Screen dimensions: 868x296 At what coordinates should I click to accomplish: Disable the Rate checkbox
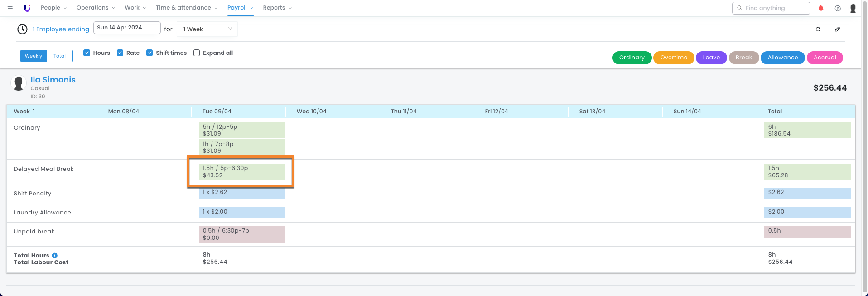(x=120, y=53)
